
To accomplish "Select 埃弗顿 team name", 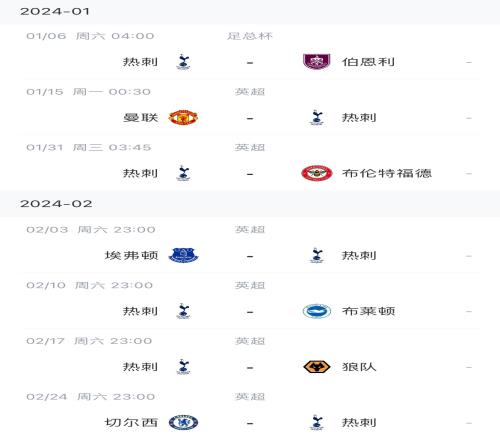I will pyautogui.click(x=131, y=256).
